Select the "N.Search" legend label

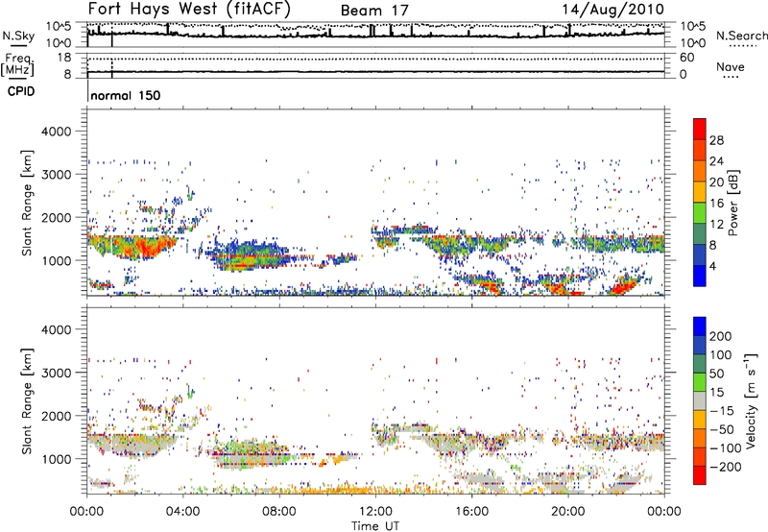741,36
